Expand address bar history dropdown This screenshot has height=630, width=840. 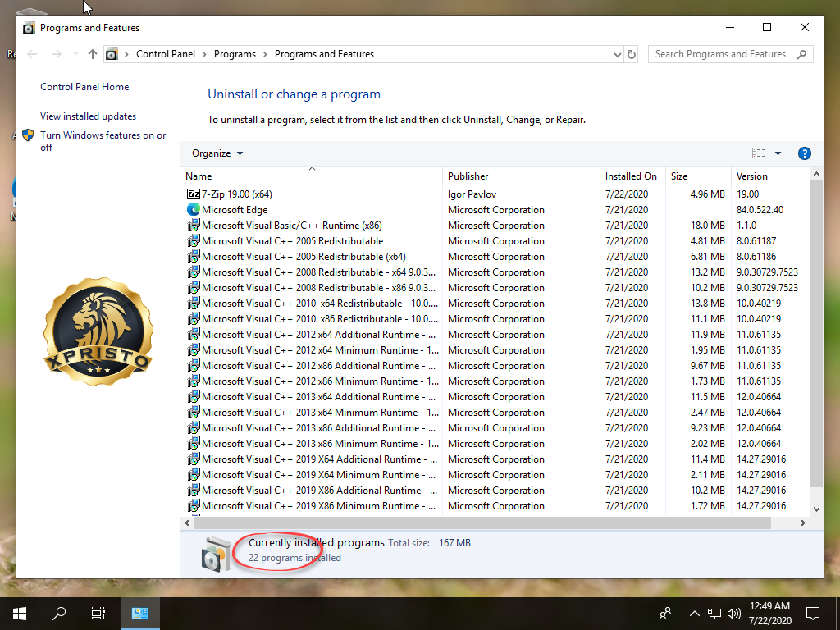(x=617, y=54)
